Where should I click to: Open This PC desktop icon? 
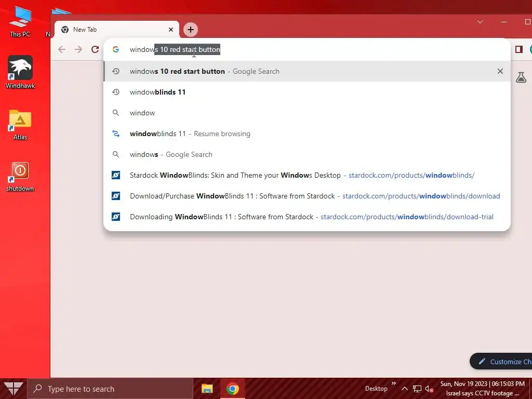click(20, 21)
